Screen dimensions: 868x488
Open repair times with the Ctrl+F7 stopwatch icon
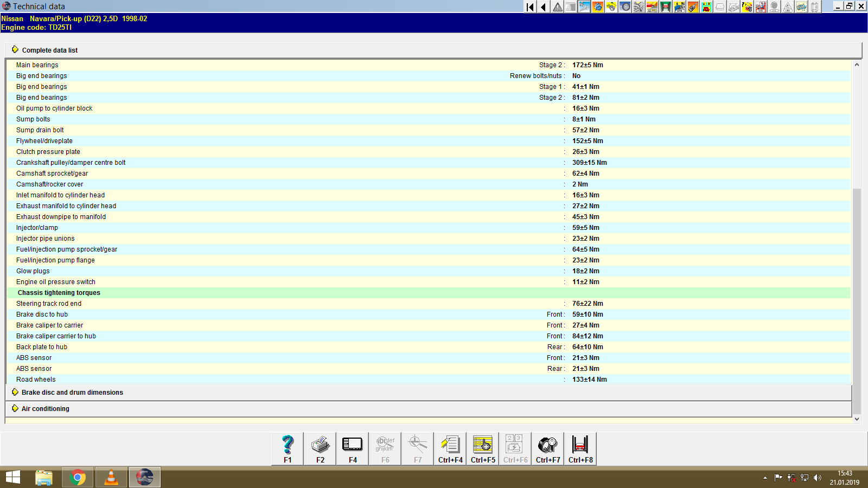pos(547,448)
